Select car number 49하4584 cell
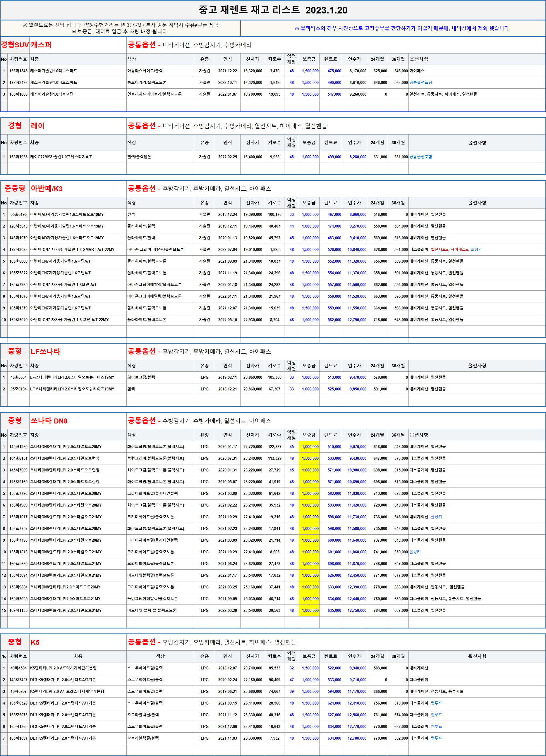This screenshot has height=756, width=546. [x=18, y=668]
